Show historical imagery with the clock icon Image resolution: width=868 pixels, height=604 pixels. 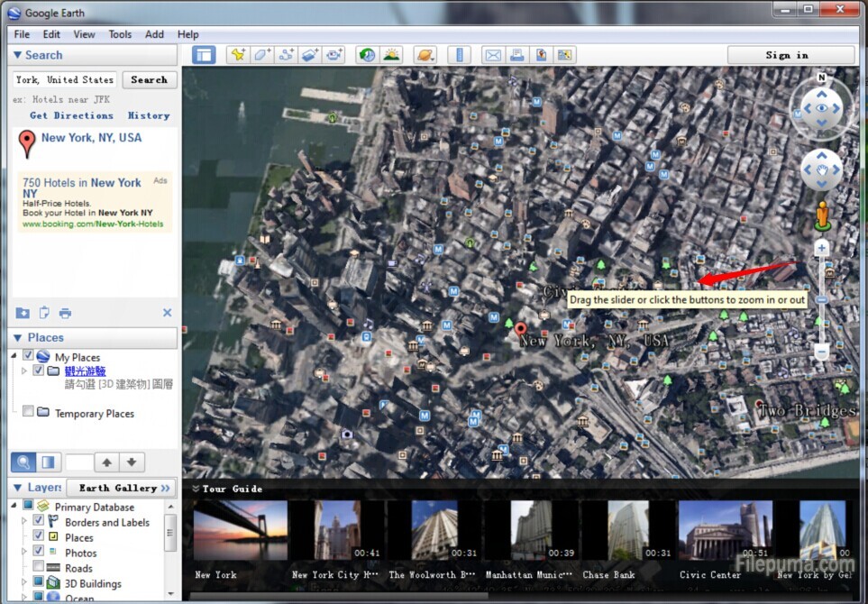(367, 55)
